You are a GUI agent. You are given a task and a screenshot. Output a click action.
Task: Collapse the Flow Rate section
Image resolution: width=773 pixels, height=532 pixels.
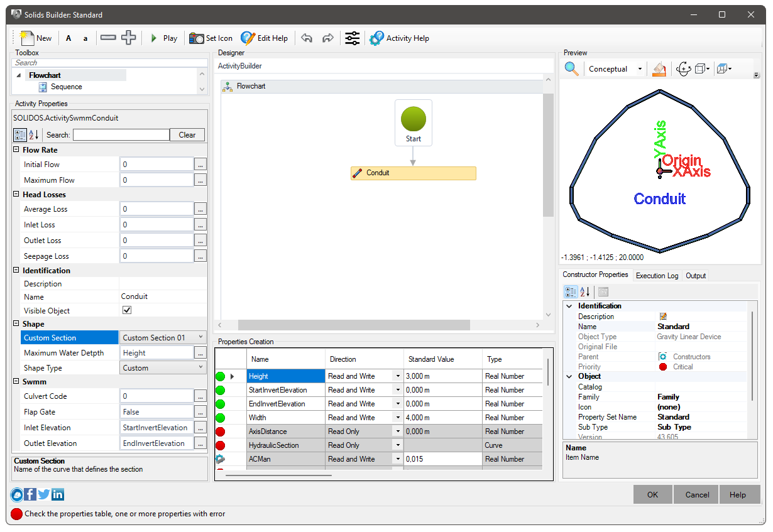(x=16, y=150)
